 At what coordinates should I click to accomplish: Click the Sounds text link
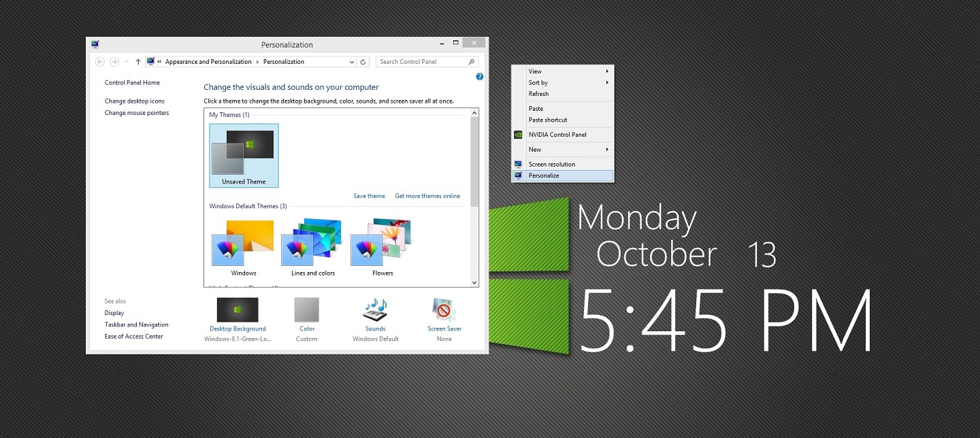[x=375, y=329]
